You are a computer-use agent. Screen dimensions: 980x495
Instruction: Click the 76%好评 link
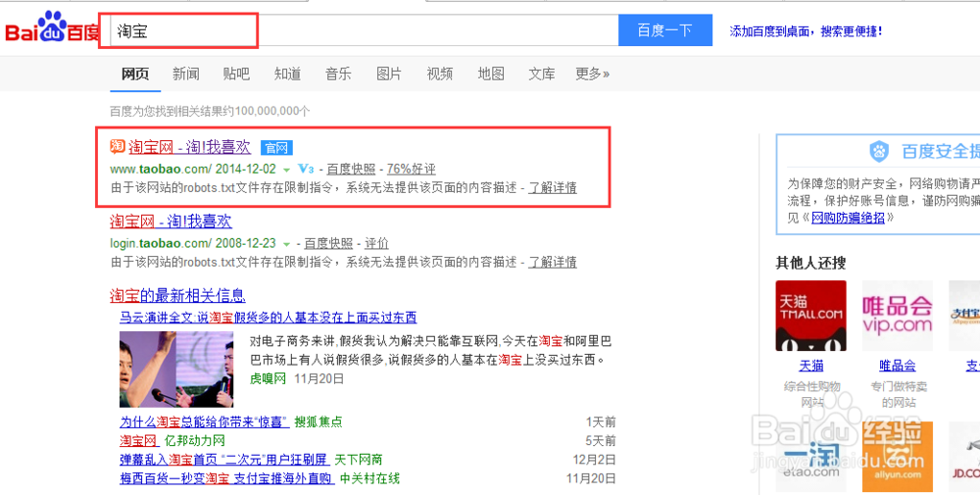pos(412,170)
